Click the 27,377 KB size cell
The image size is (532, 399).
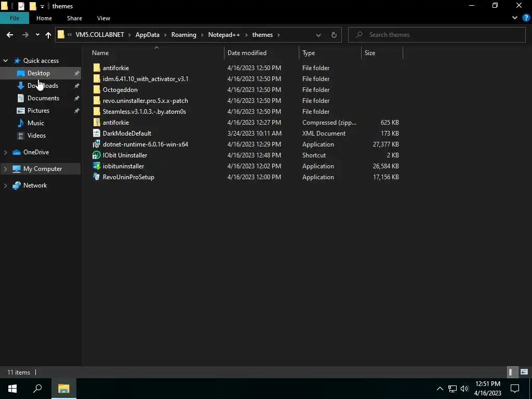point(386,144)
